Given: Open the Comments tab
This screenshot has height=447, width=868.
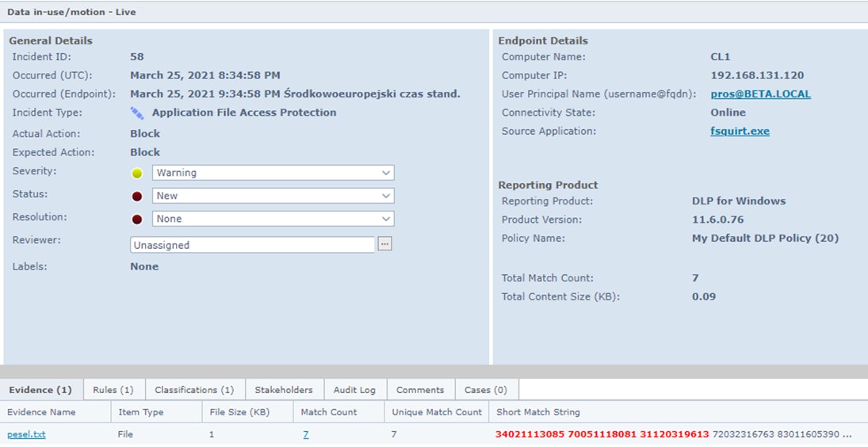Looking at the screenshot, I should pyautogui.click(x=420, y=390).
